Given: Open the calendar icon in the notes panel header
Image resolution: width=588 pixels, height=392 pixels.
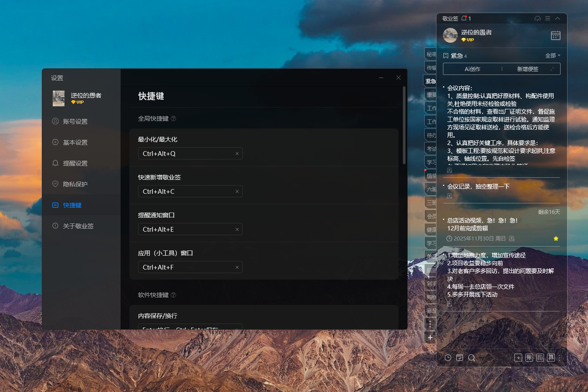Looking at the screenshot, I should click(x=556, y=35).
